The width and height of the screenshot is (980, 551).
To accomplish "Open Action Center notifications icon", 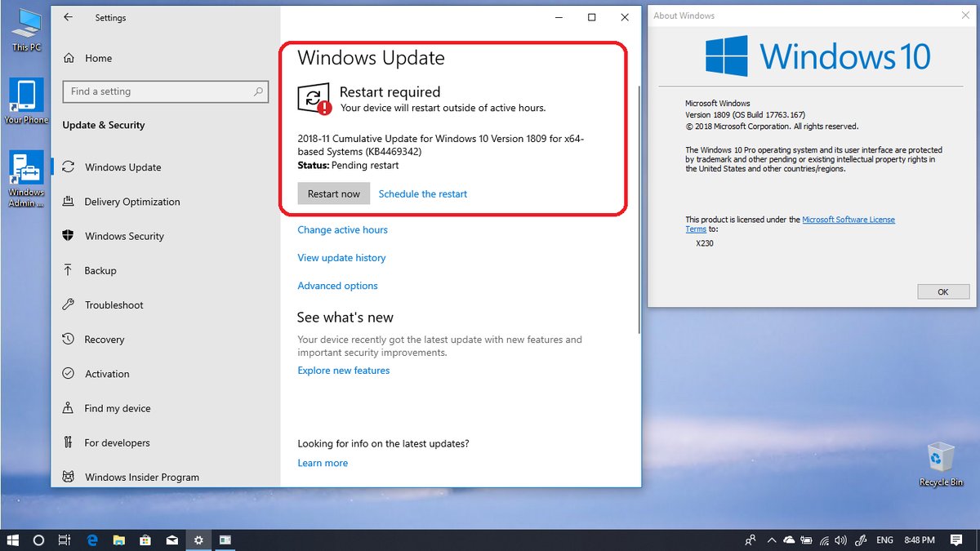I will [x=956, y=540].
